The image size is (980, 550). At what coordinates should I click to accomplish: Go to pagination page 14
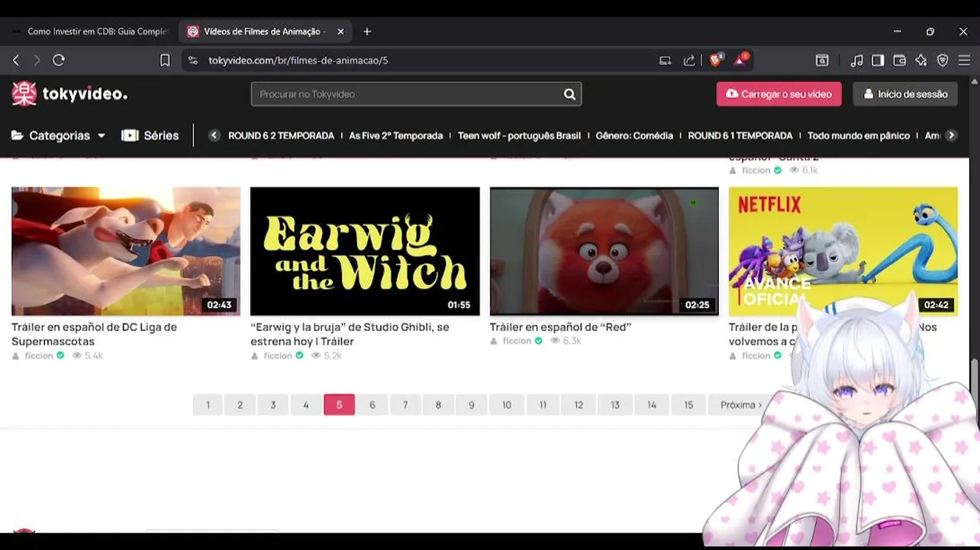click(x=652, y=405)
